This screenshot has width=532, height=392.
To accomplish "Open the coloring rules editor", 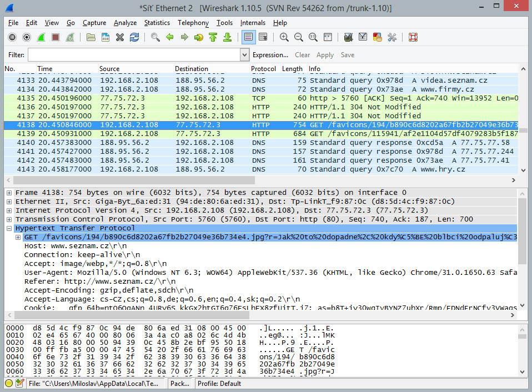I will [377, 37].
